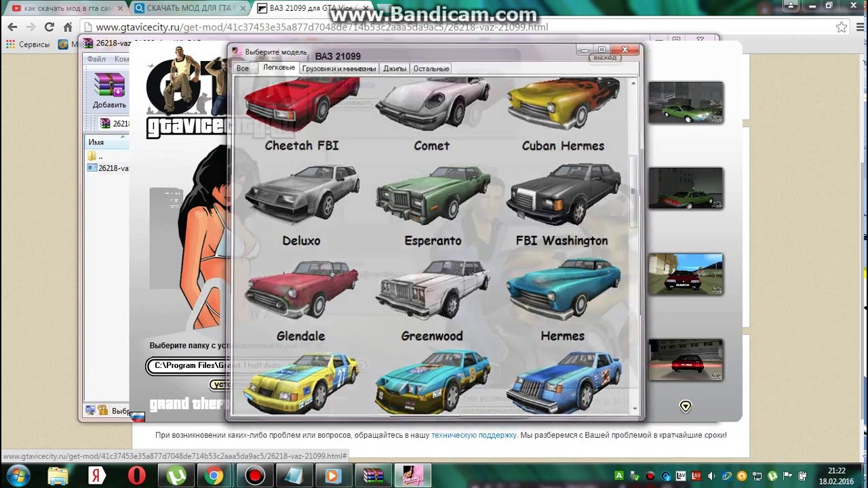868x488 pixels.
Task: Bookmark this page with the star icon
Action: click(842, 27)
